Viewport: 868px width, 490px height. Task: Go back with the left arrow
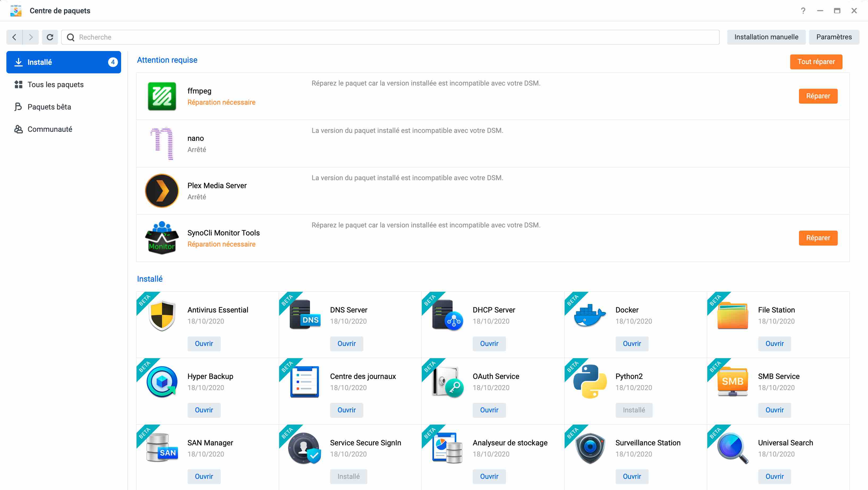pyautogui.click(x=14, y=37)
